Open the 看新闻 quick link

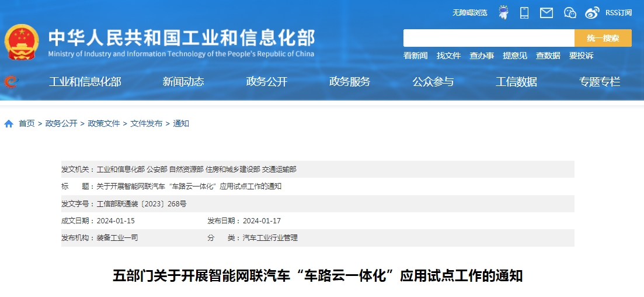[415, 56]
